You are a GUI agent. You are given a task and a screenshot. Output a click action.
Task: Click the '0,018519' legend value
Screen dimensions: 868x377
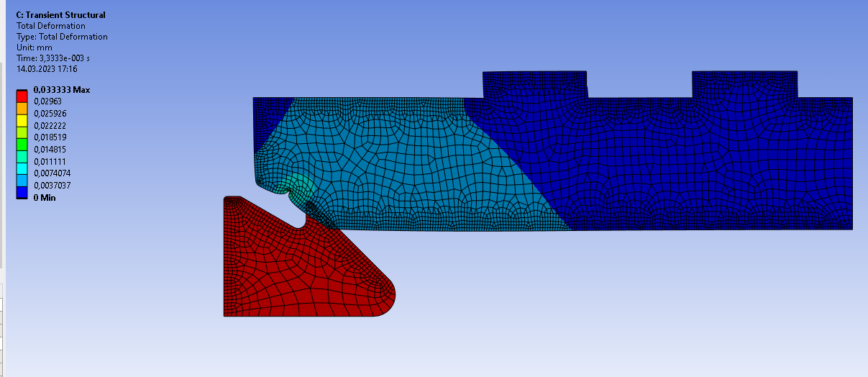pos(50,137)
